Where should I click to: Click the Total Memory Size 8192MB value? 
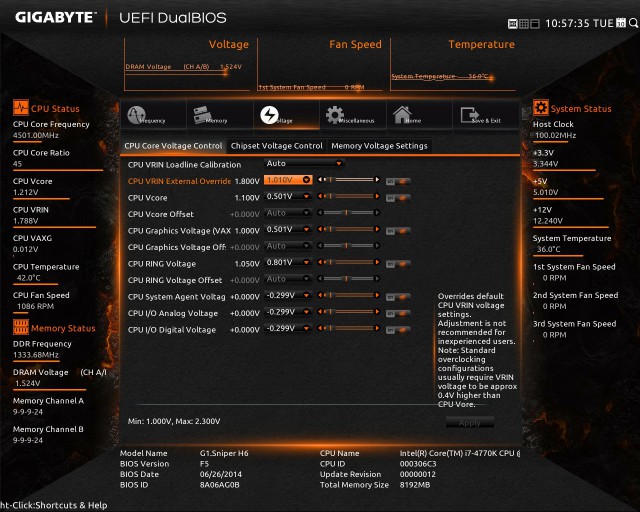pyautogui.click(x=415, y=485)
